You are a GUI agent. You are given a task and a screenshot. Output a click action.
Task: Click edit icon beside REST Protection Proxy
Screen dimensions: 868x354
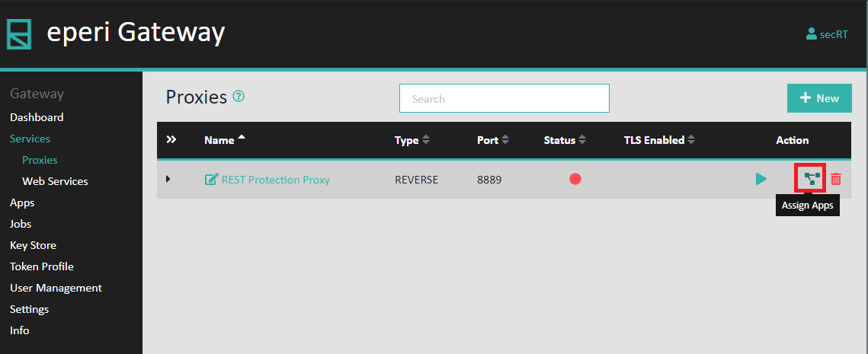coord(211,179)
